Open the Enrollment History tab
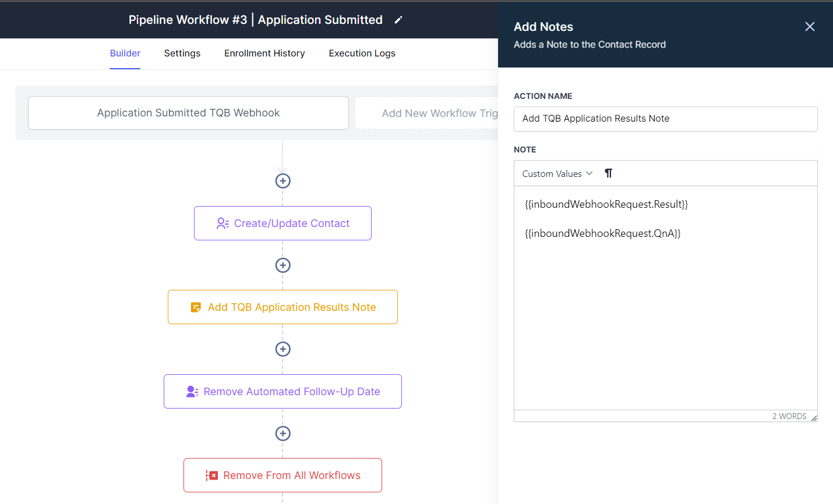The image size is (833, 504). coord(264,53)
